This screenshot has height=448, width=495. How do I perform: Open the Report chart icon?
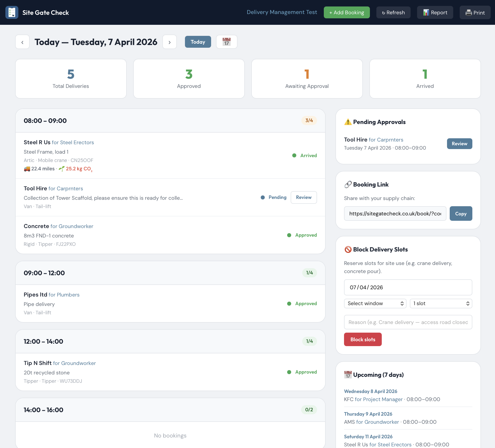(x=426, y=12)
